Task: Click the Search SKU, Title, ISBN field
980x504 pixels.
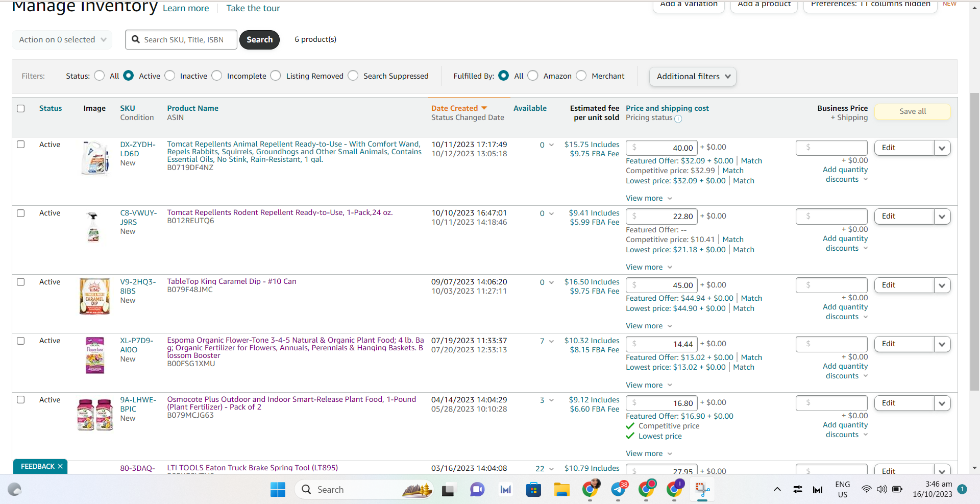Action: [x=181, y=39]
